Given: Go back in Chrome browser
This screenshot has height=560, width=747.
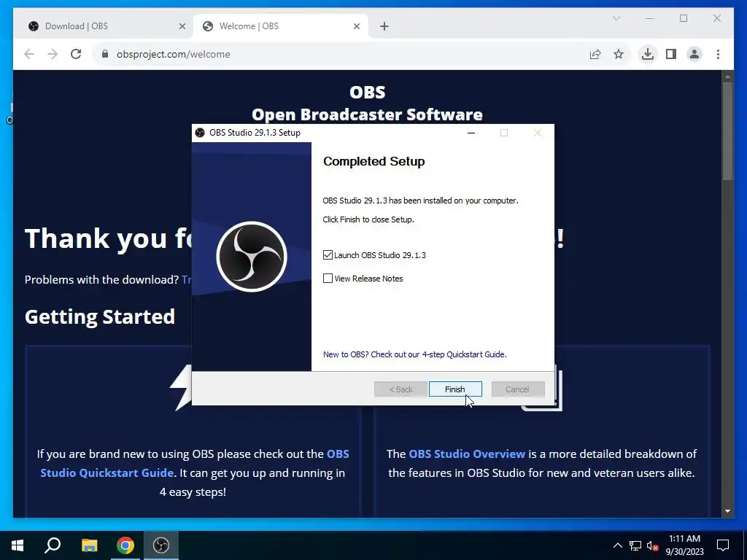Looking at the screenshot, I should [29, 54].
